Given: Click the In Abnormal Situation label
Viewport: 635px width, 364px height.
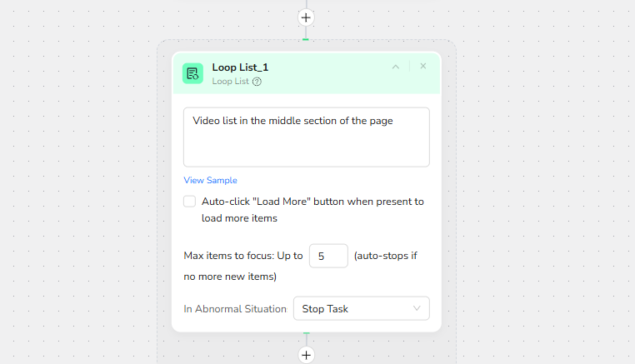Looking at the screenshot, I should pyautogui.click(x=235, y=308).
